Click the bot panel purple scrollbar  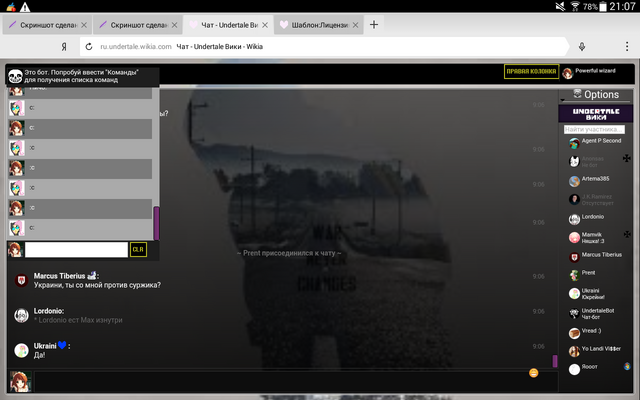[x=156, y=223]
